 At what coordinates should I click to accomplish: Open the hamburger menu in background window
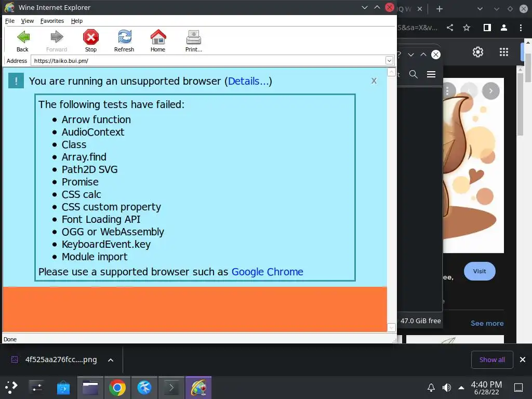(431, 74)
